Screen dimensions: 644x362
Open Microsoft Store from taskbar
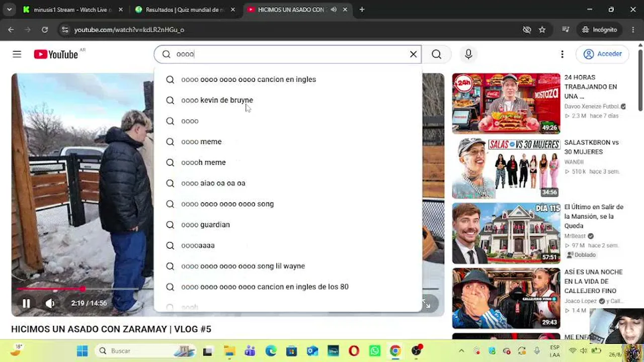point(291,351)
